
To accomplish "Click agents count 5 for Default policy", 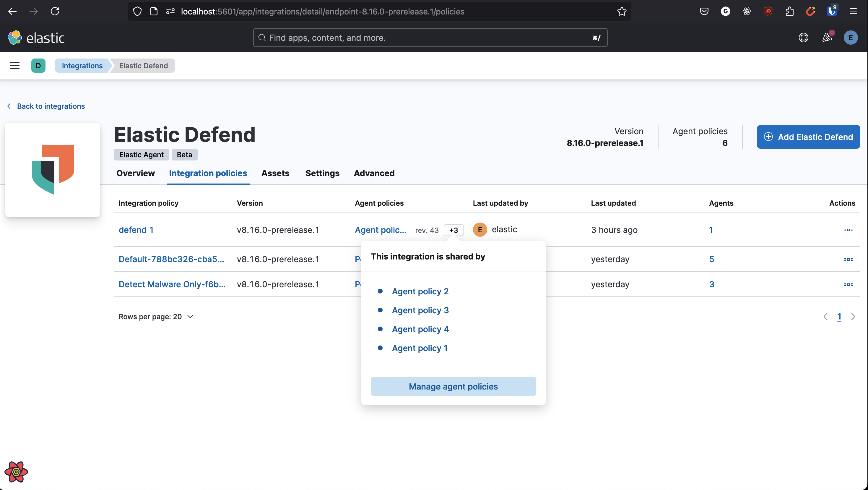I will pyautogui.click(x=712, y=259).
